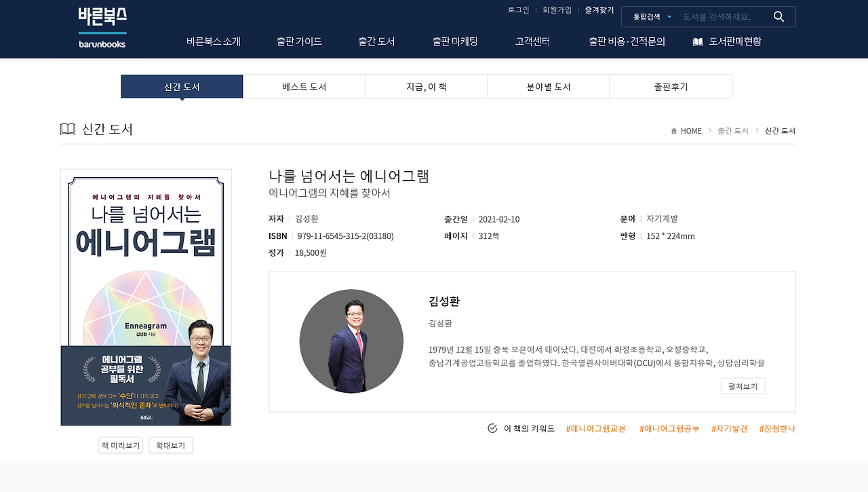Click the home icon in breadcrumb
This screenshot has height=492, width=868.
point(674,131)
